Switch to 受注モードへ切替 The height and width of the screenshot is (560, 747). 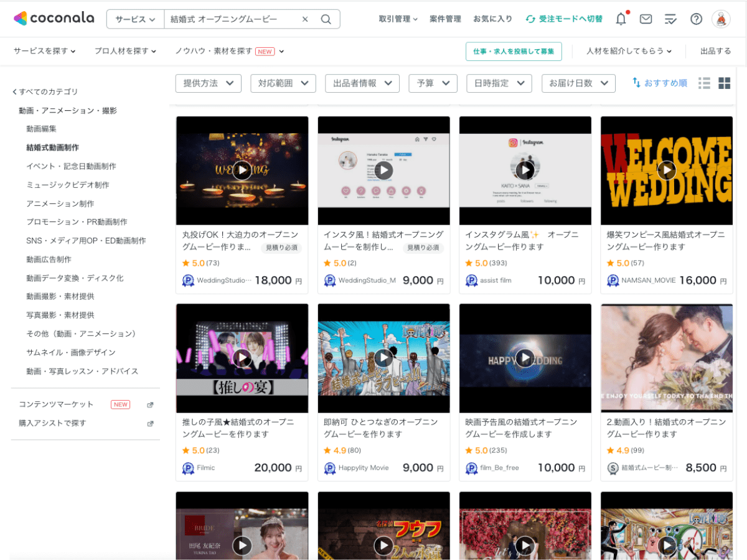point(564,19)
